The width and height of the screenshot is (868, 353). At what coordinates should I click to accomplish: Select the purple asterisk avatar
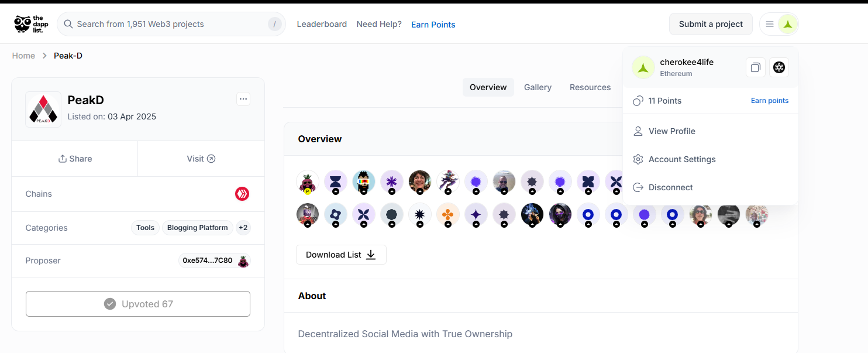click(x=392, y=182)
